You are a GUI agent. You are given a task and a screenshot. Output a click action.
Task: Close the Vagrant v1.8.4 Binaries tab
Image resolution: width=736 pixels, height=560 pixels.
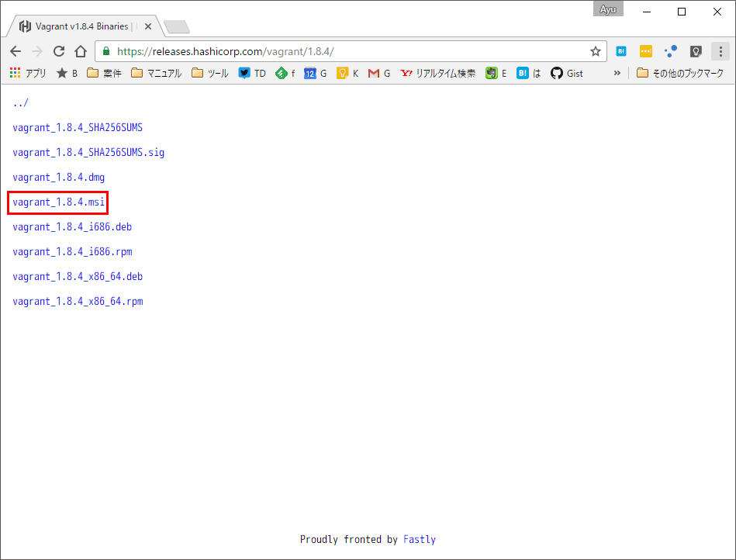click(x=148, y=26)
